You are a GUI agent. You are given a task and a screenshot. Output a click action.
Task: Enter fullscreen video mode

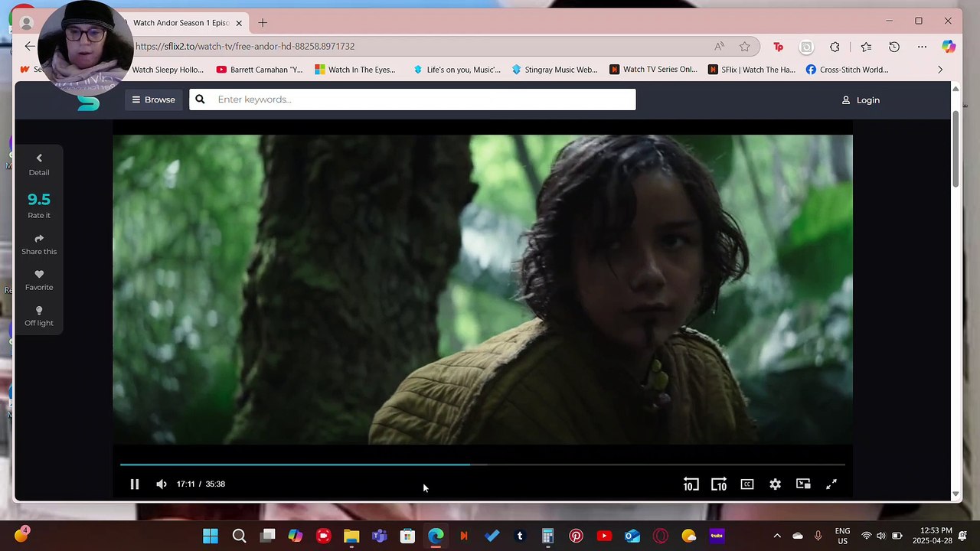831,484
